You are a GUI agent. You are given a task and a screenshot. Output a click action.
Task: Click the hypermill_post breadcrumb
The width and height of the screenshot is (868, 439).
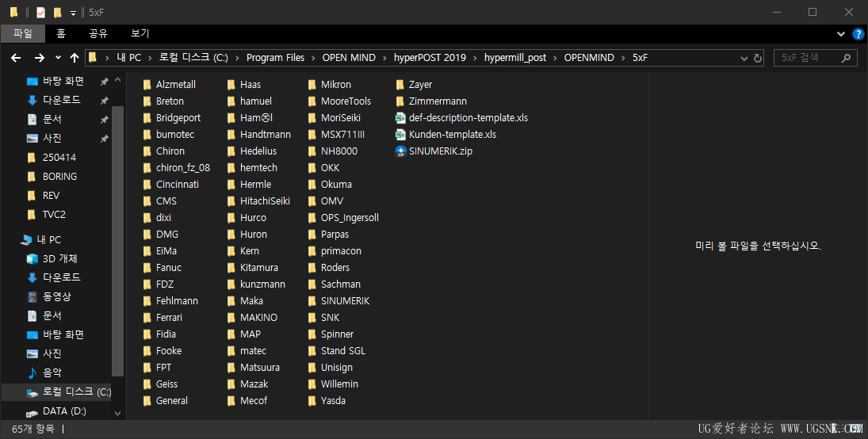click(514, 58)
